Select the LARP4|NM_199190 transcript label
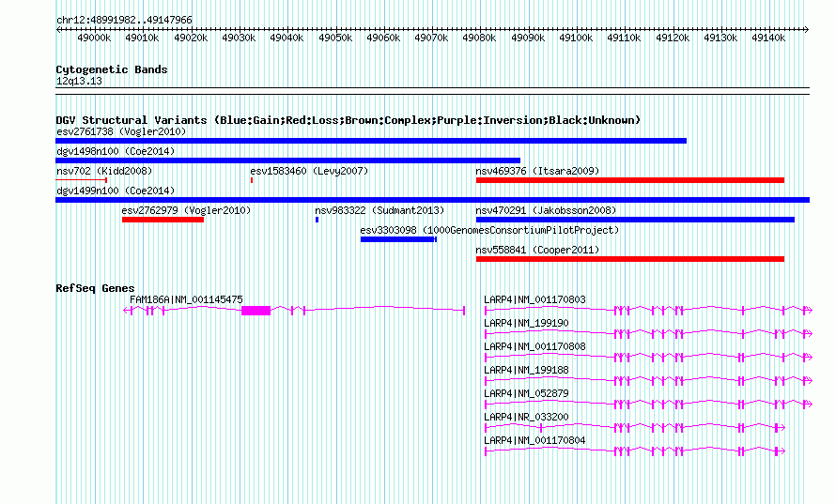Viewport: 836px width, 504px height. click(x=526, y=323)
